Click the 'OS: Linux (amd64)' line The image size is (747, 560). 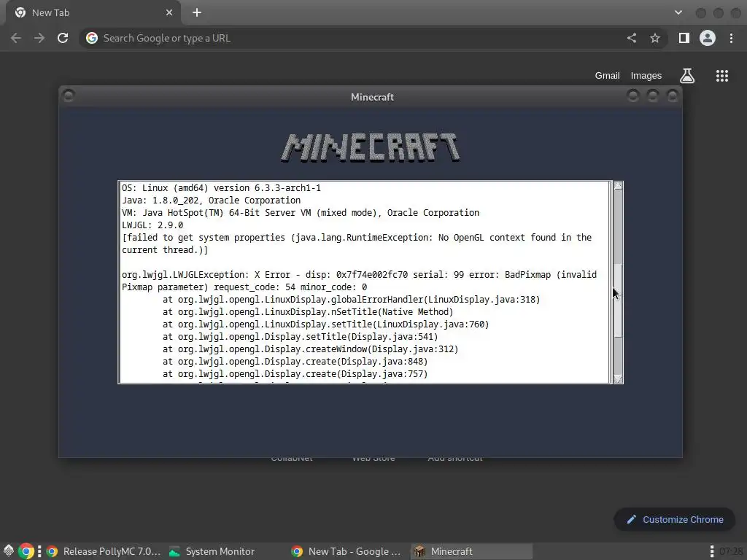coord(222,188)
